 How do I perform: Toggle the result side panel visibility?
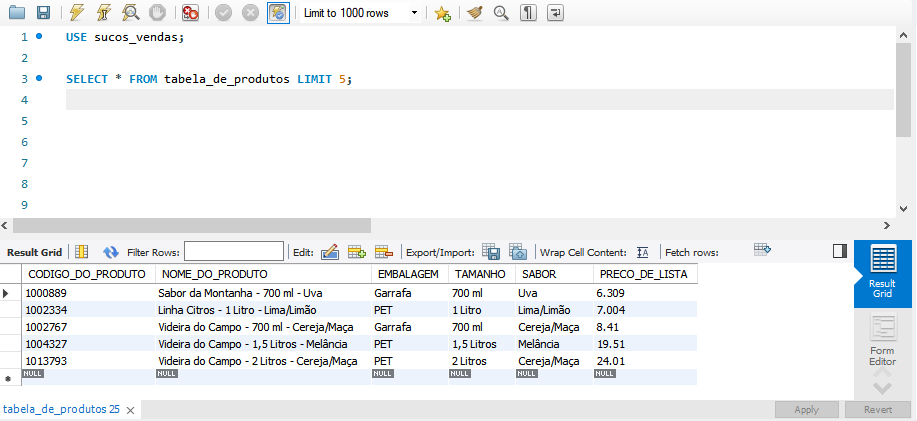840,251
